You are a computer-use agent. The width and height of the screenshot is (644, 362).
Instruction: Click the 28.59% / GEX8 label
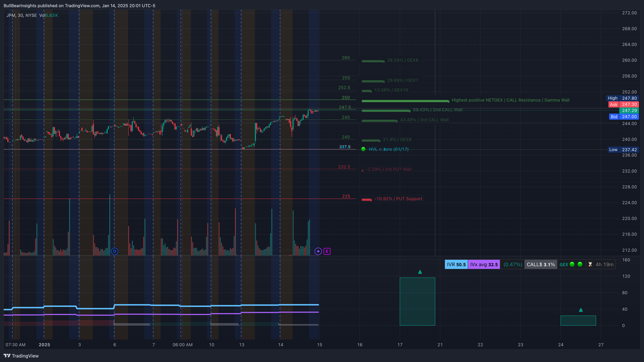[x=403, y=60]
